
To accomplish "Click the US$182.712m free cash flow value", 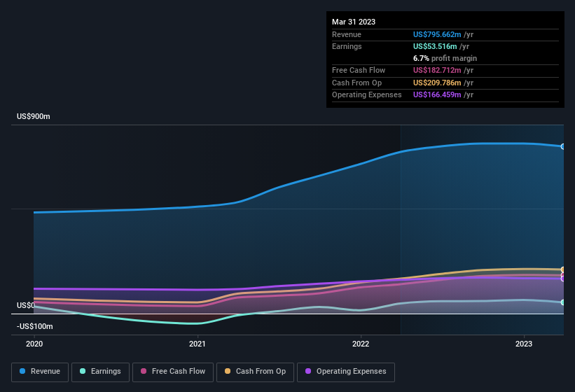I will (x=437, y=70).
